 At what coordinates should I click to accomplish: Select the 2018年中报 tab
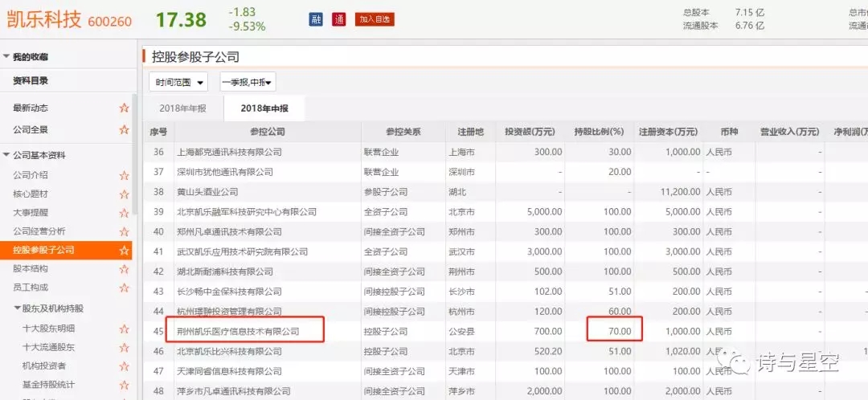click(264, 108)
